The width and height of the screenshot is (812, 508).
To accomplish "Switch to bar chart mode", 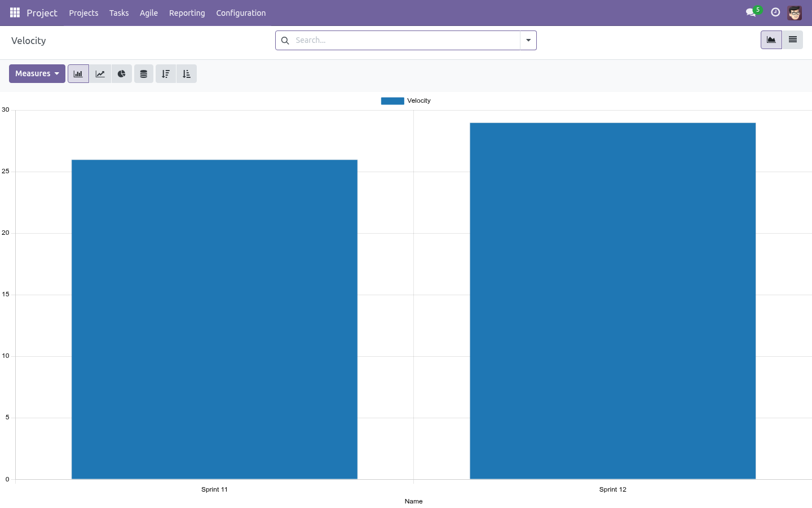I will click(78, 74).
